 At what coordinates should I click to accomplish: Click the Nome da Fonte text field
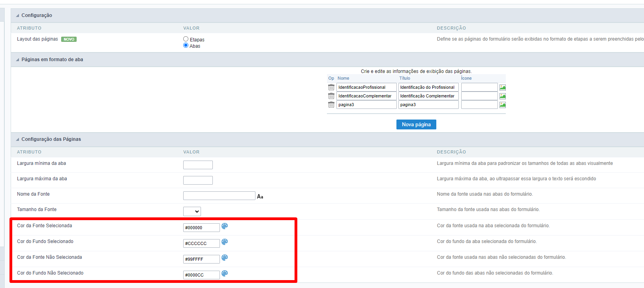(219, 196)
